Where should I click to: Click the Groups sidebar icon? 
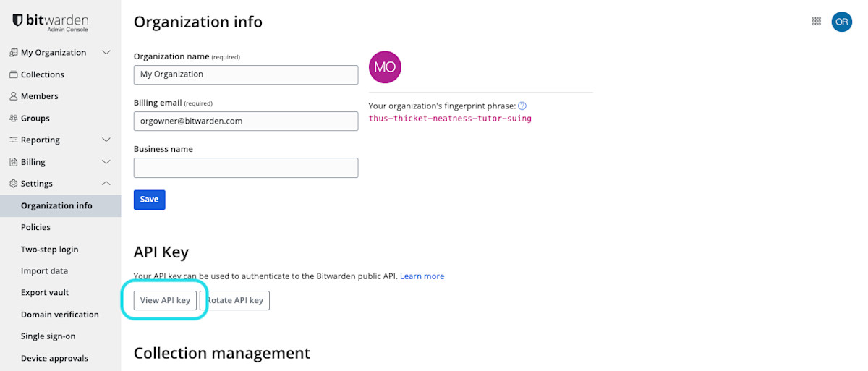point(13,118)
